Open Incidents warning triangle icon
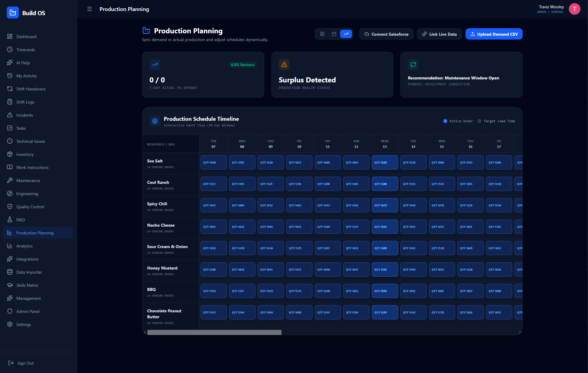The height and width of the screenshot is (373, 588). (x=10, y=115)
